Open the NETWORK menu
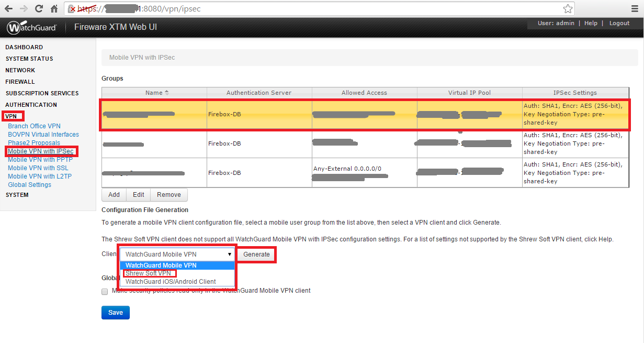 (20, 70)
